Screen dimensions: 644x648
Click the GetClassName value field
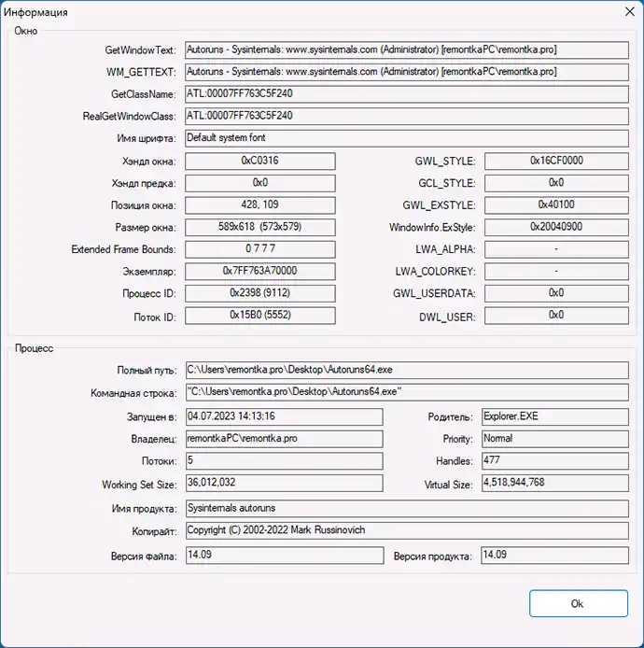407,94
